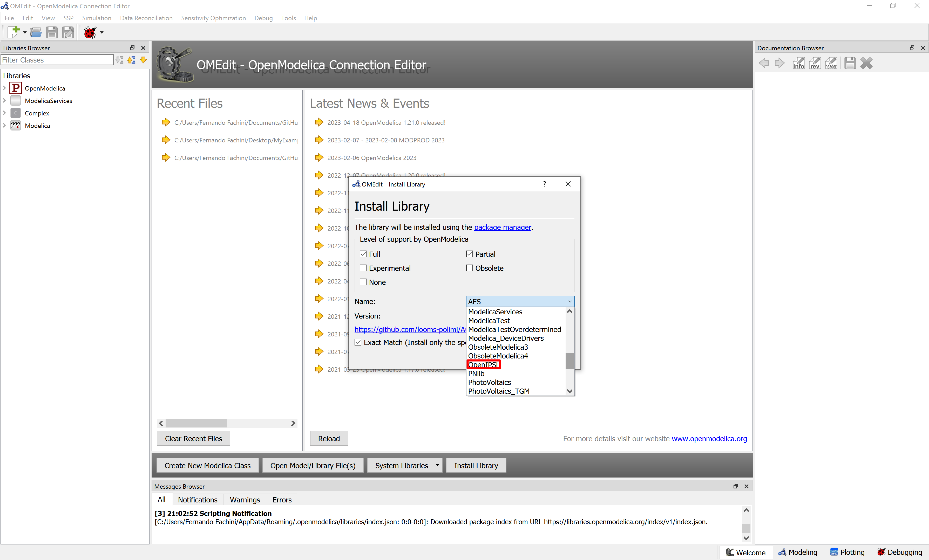The width and height of the screenshot is (929, 560).
Task: Open the Name combo box showing AES
Action: coord(520,301)
